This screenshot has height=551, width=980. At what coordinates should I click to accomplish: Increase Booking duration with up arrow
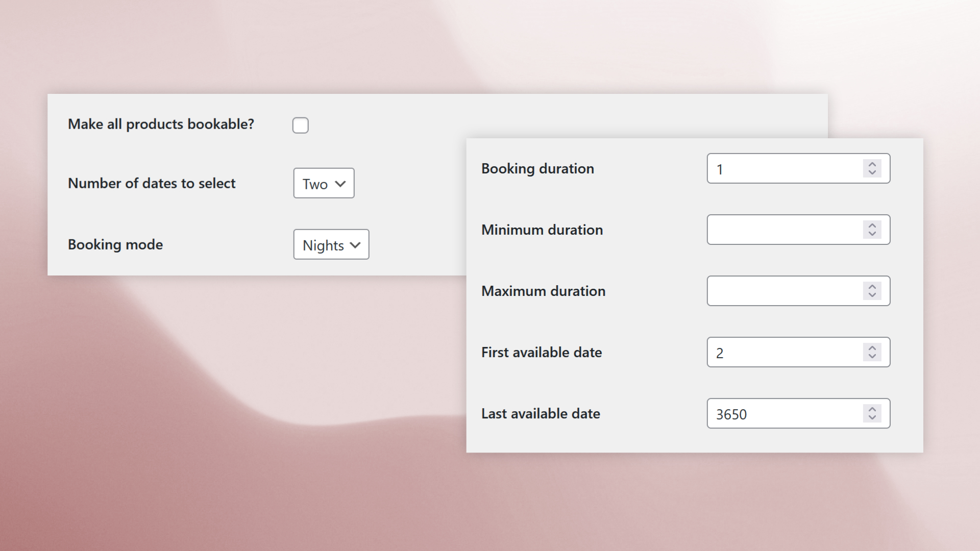point(872,164)
